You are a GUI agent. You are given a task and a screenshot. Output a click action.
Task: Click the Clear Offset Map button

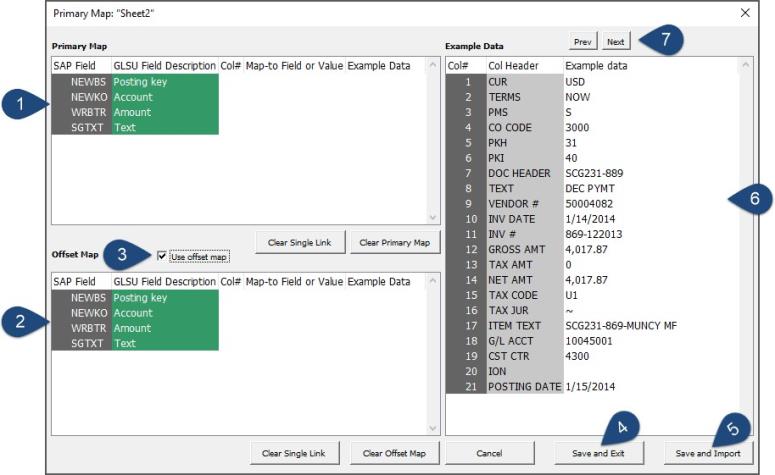pos(394,453)
